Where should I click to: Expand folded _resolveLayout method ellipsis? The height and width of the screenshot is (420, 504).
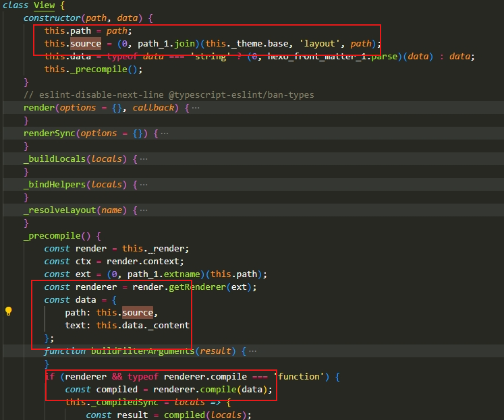point(144,210)
